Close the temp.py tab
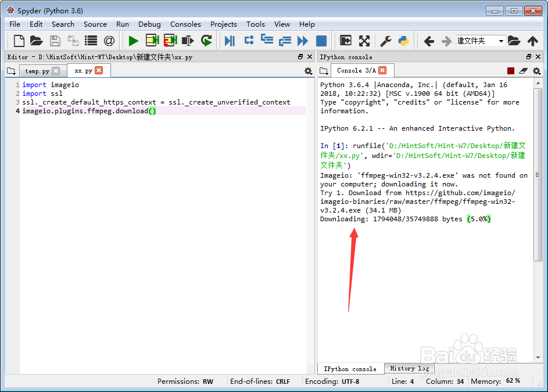The width and height of the screenshot is (548, 392). pyautogui.click(x=56, y=71)
